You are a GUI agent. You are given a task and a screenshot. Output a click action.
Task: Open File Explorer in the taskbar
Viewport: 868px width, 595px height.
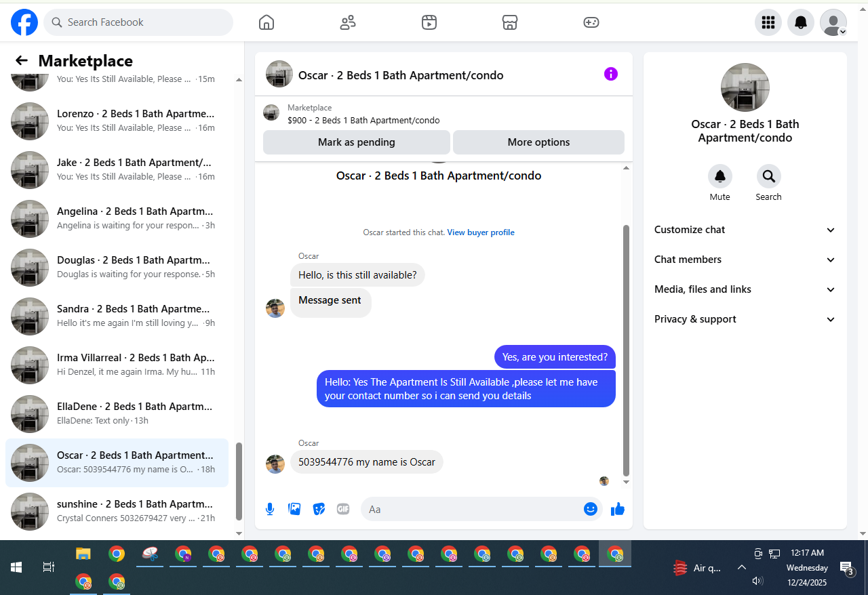point(83,554)
